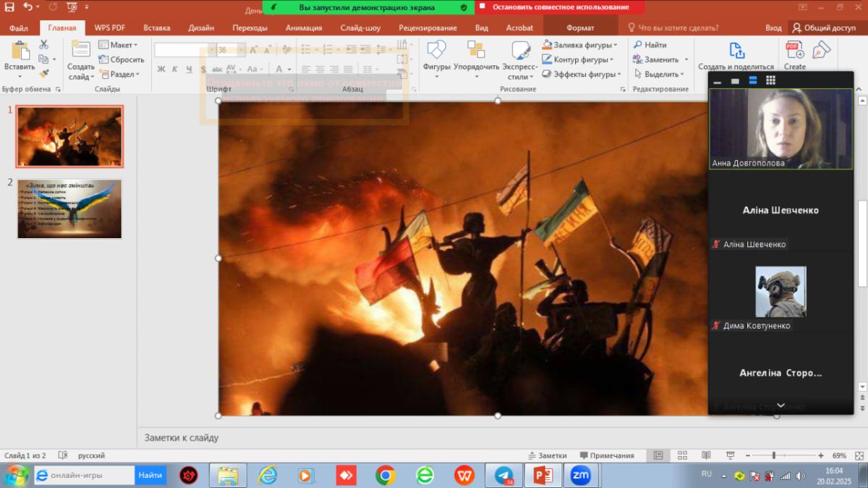Open the Transitions (Переходы) tab
Viewport: 868px width, 488px height.
250,28
